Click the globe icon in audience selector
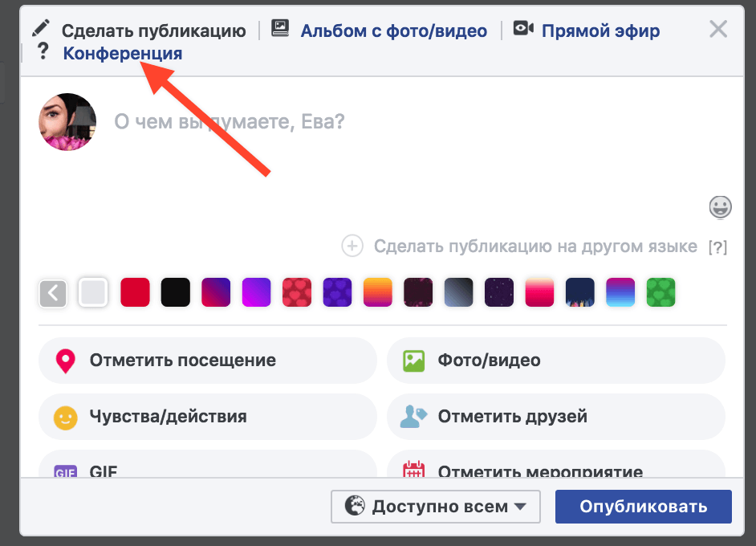The image size is (756, 546). coord(355,506)
